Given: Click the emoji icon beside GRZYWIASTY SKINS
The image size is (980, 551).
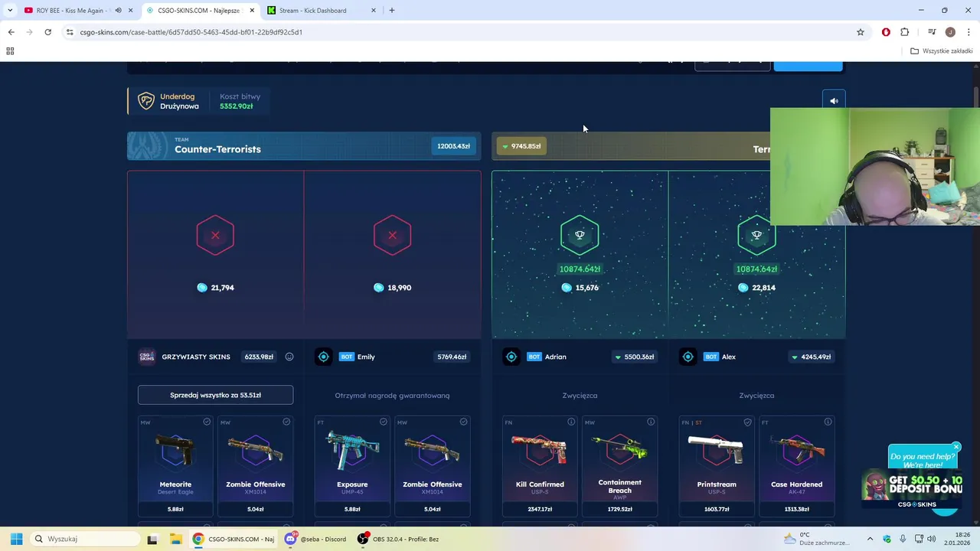Looking at the screenshot, I should (289, 357).
